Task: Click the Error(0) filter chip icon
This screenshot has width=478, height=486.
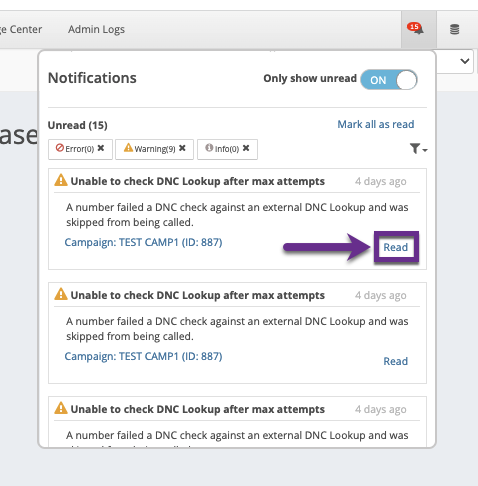Action: (x=60, y=148)
